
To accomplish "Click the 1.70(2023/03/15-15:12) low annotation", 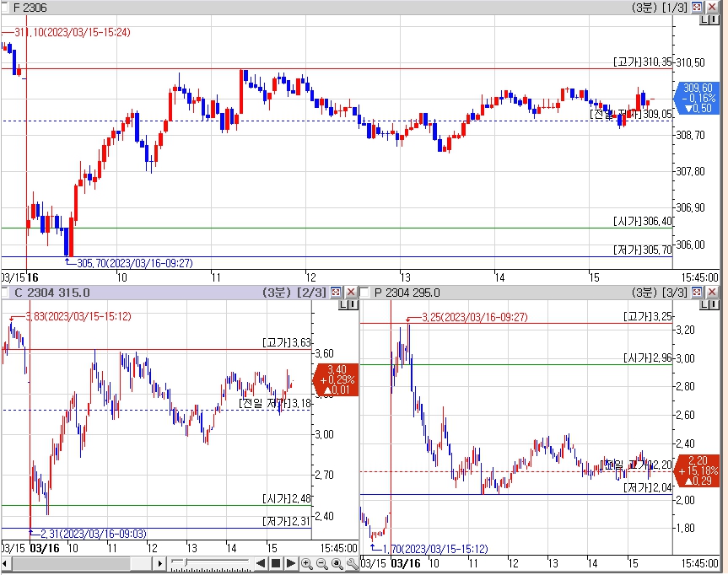I will point(435,549).
